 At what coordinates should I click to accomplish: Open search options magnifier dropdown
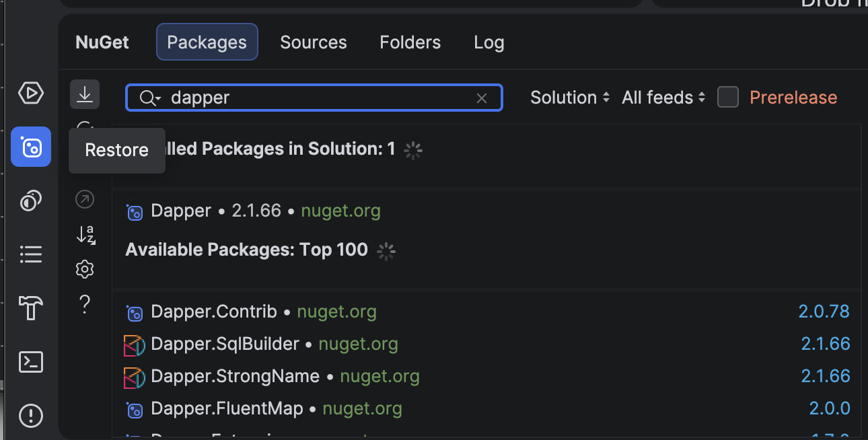click(x=149, y=98)
